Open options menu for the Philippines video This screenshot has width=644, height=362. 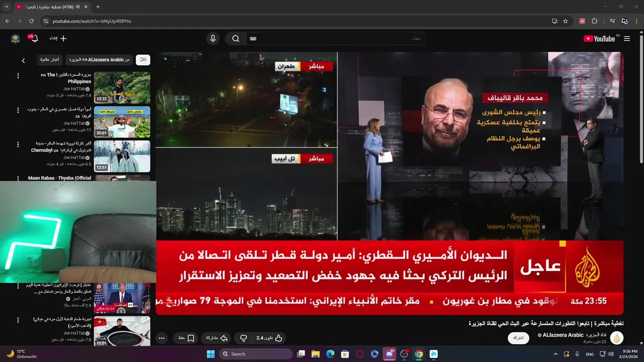[18, 76]
